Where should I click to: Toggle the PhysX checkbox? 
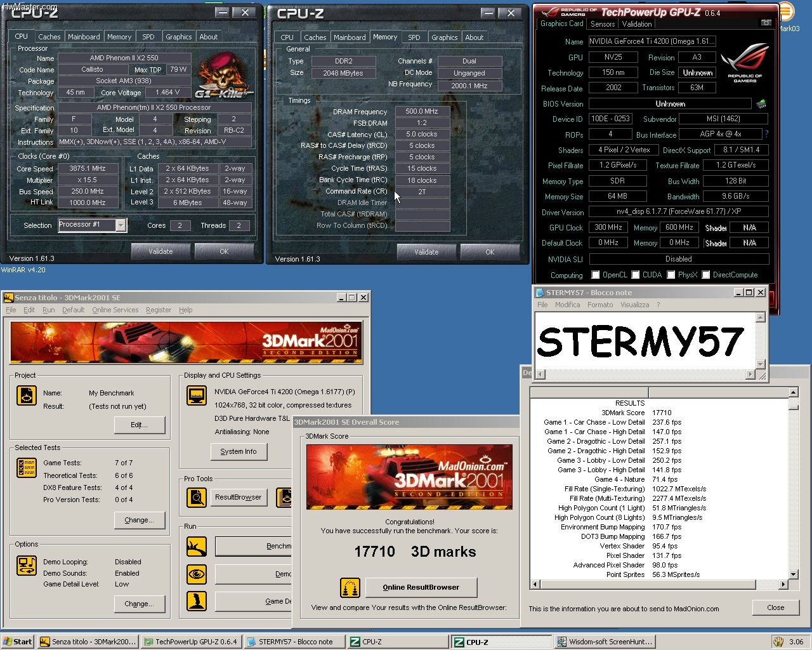[x=671, y=275]
